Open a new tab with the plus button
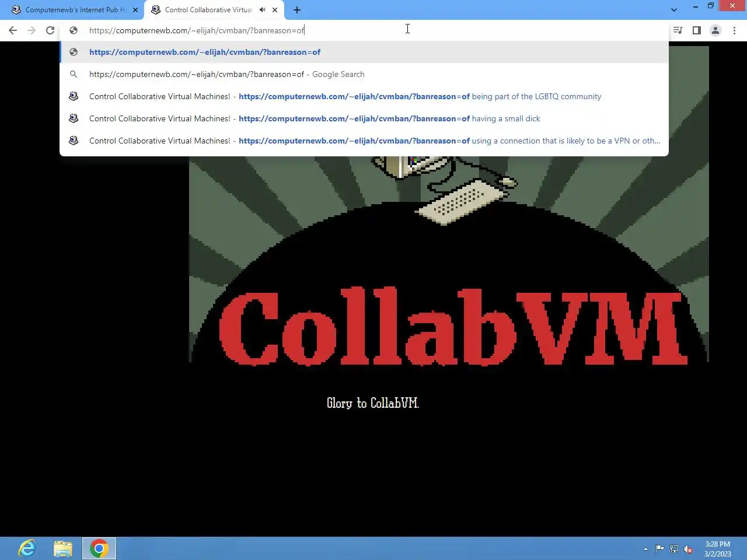This screenshot has height=560, width=747. 297,10
